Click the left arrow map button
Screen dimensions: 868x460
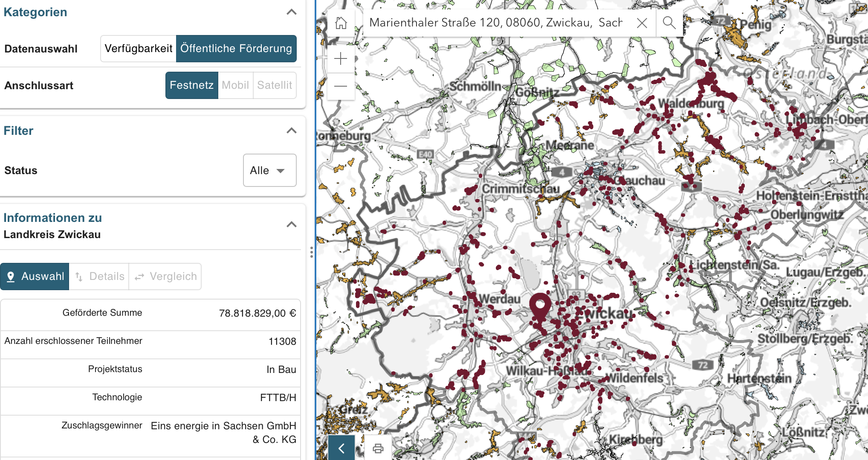(x=341, y=448)
